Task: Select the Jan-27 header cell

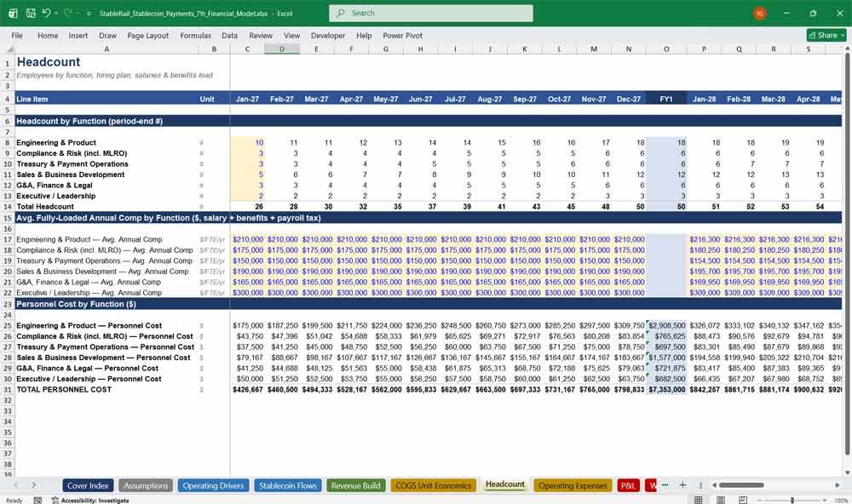Action: [x=247, y=99]
